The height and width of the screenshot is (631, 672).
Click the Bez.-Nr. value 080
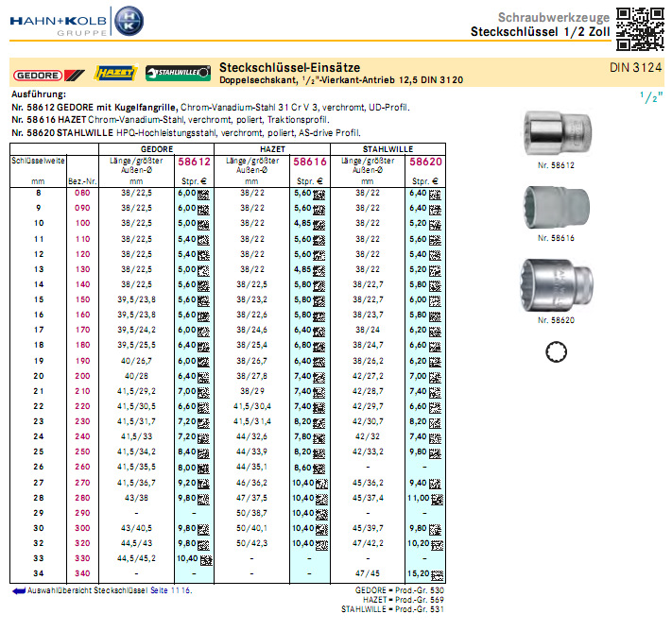tap(82, 194)
